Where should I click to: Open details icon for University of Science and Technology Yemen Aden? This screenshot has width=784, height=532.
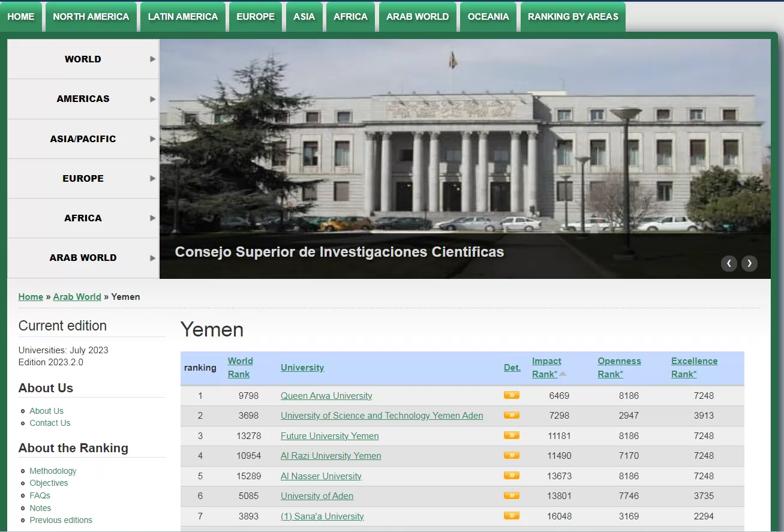(512, 415)
